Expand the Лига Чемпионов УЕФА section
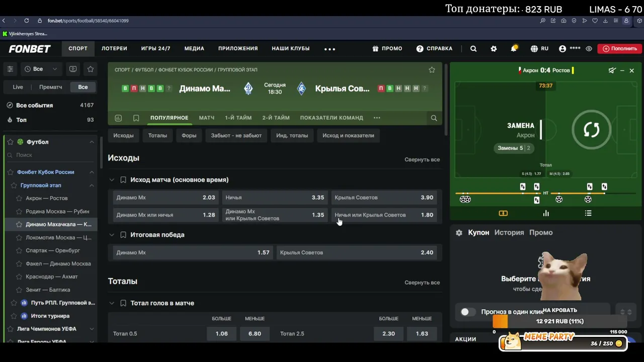The width and height of the screenshot is (644, 362). (92, 329)
